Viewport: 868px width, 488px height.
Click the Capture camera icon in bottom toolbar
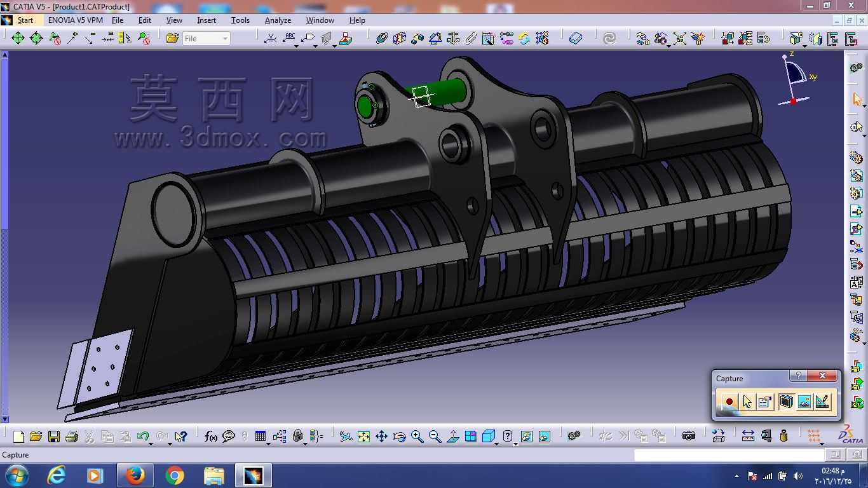click(x=688, y=437)
